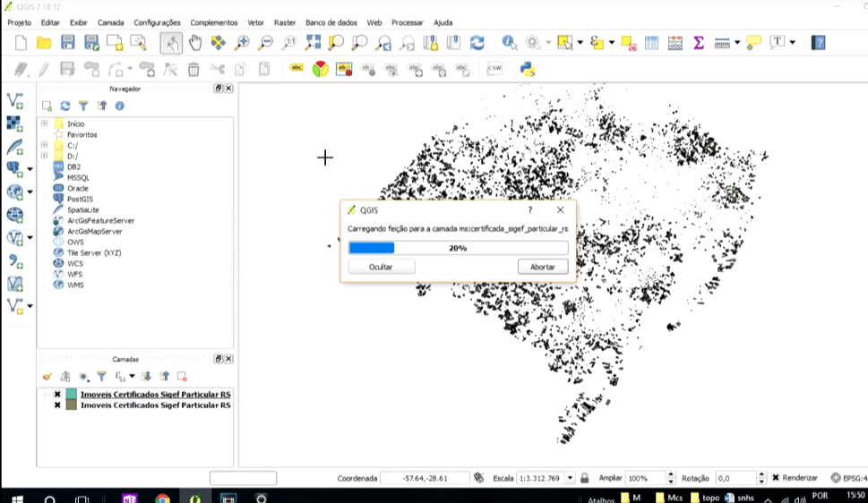The width and height of the screenshot is (868, 503).
Task: Open the Complementos menu
Action: pos(214,22)
